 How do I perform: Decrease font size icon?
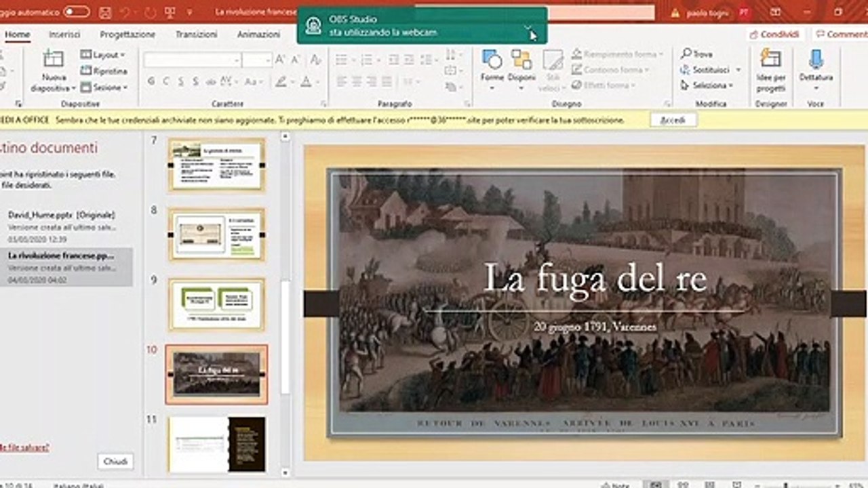(296, 60)
